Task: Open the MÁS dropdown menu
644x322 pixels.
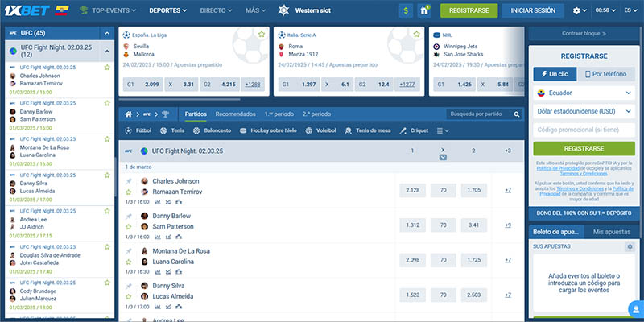Action: click(255, 10)
